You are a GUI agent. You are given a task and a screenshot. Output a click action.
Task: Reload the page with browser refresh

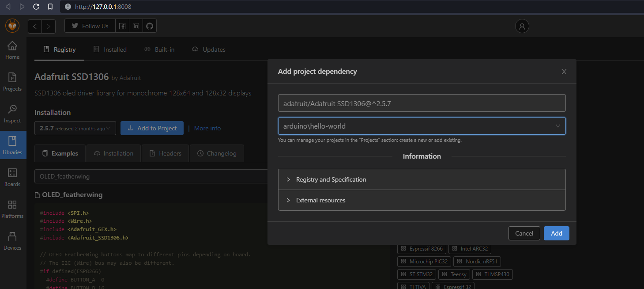click(x=36, y=7)
